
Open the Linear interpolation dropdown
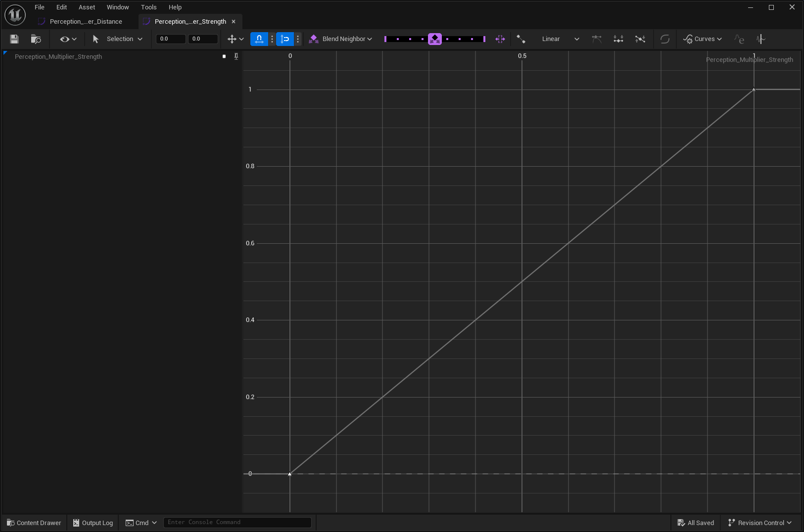pyautogui.click(x=559, y=39)
